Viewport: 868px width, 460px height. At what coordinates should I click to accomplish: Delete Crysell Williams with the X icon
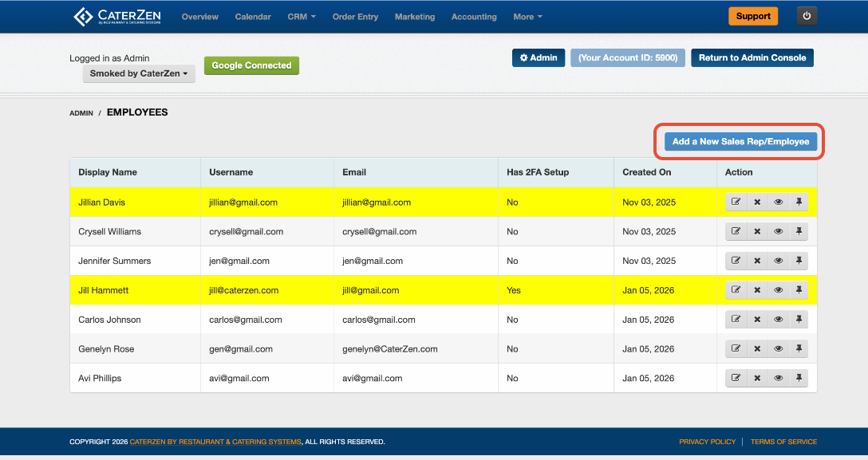coord(757,231)
